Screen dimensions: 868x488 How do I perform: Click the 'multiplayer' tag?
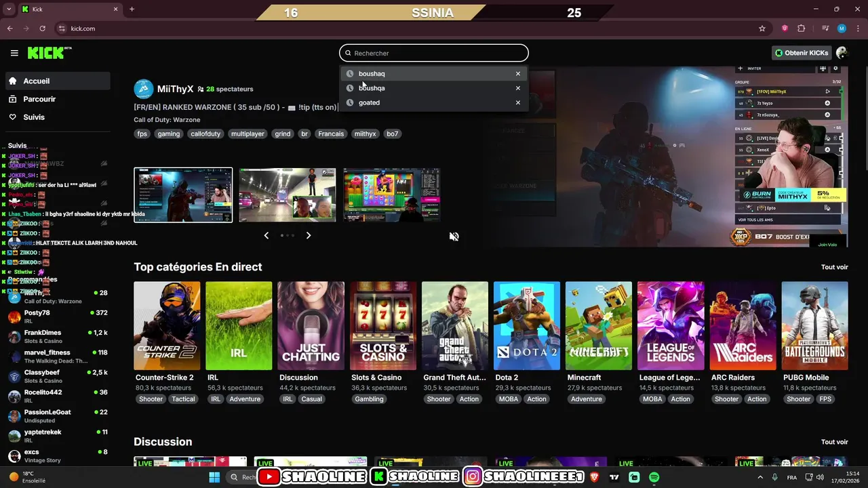coord(248,134)
